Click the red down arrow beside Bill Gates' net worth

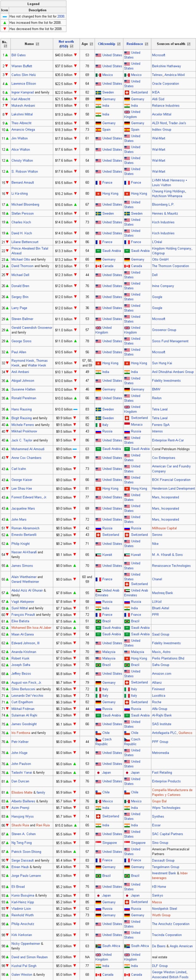pos(75,55)
